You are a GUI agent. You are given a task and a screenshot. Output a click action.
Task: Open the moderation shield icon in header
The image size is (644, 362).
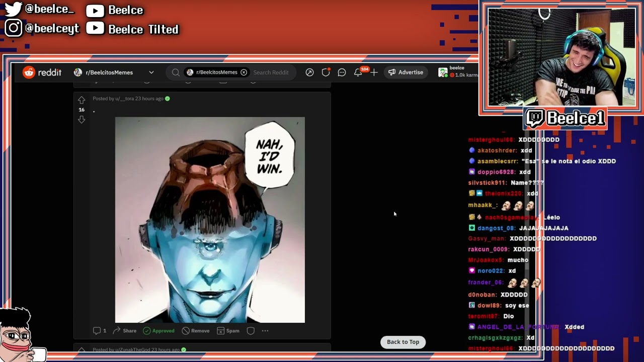click(x=326, y=72)
